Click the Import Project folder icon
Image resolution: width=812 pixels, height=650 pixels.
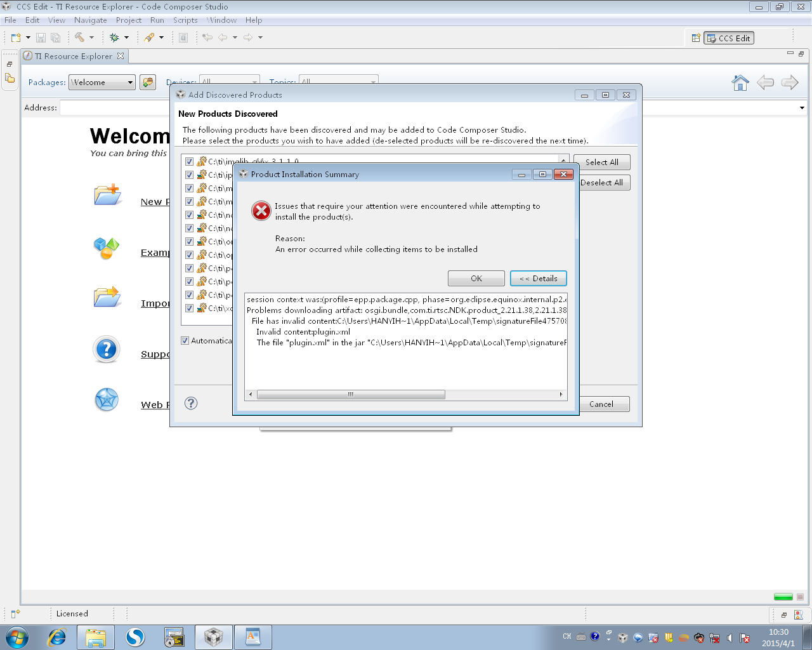click(107, 296)
